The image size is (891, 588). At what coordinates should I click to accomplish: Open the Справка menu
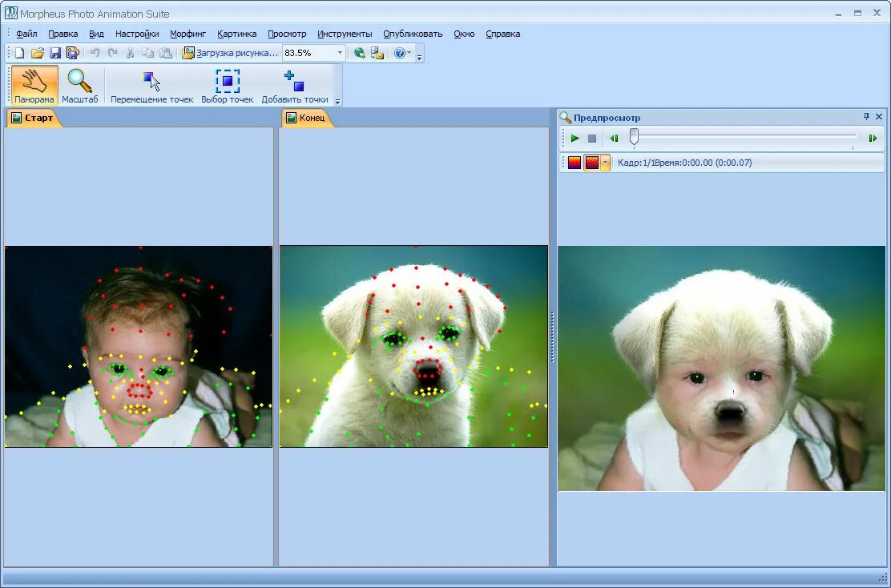click(503, 34)
